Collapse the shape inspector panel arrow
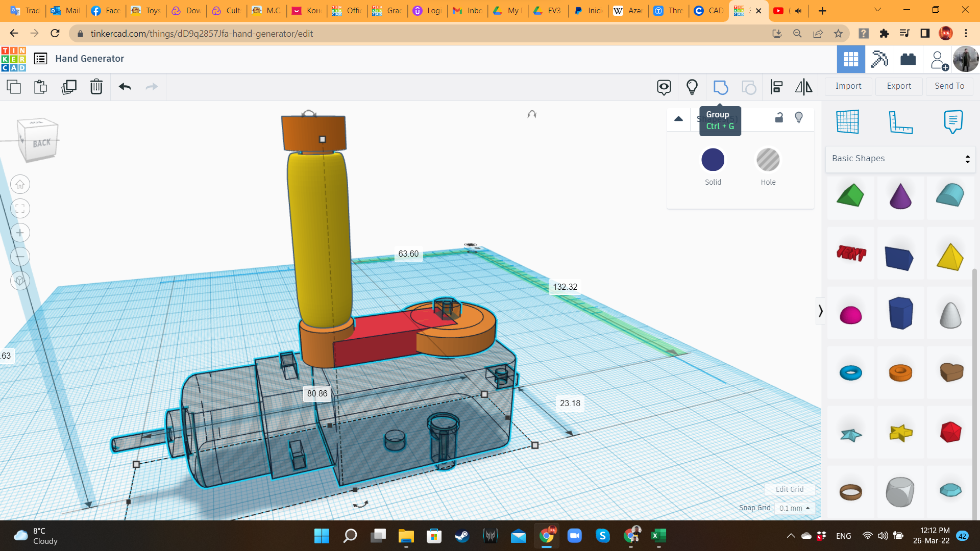The width and height of the screenshot is (980, 551). [x=678, y=119]
